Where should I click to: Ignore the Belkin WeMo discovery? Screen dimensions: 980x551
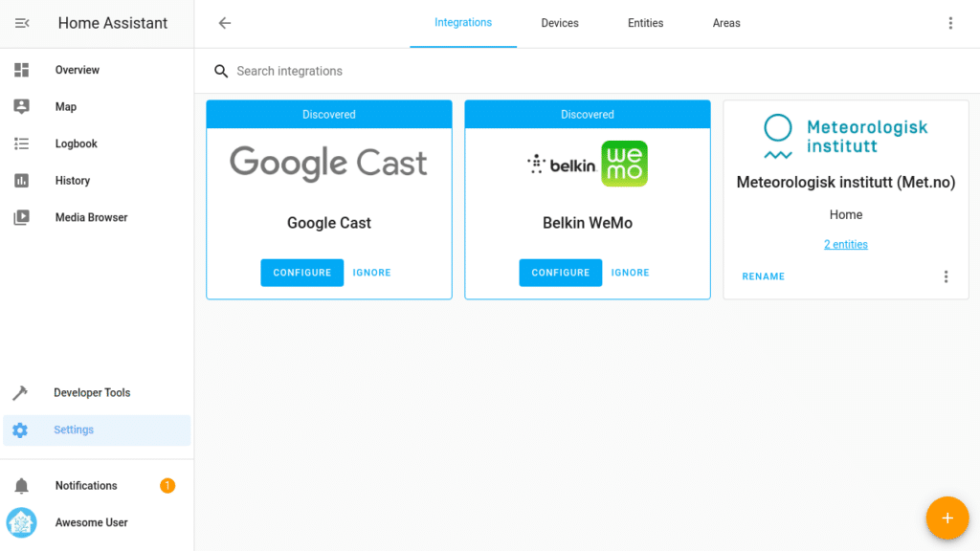pos(630,272)
